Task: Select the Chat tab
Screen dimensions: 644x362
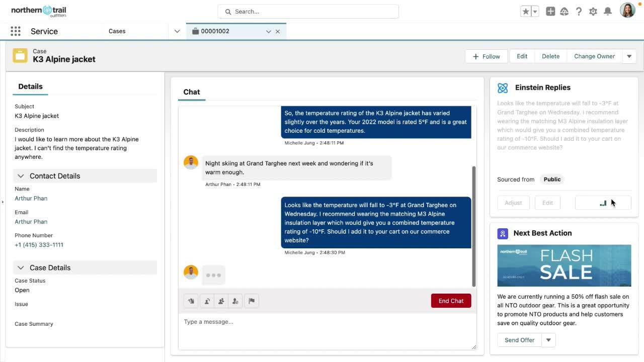Action: (192, 92)
